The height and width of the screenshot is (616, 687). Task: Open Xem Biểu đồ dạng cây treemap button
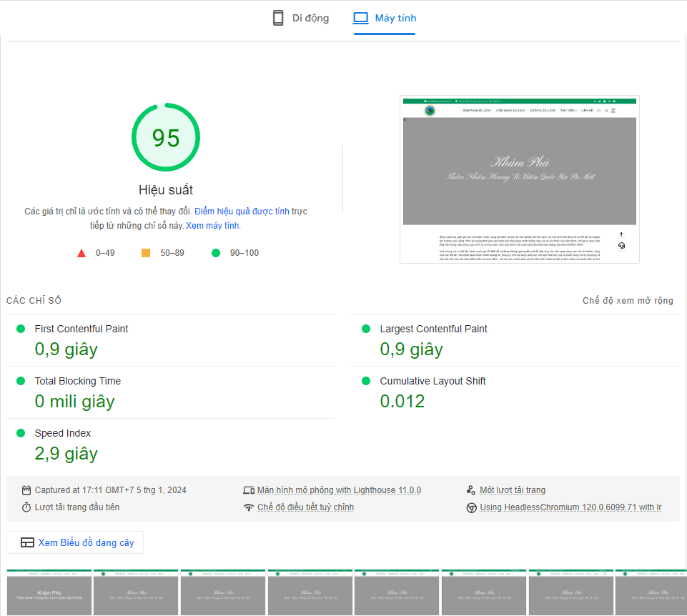tap(75, 542)
